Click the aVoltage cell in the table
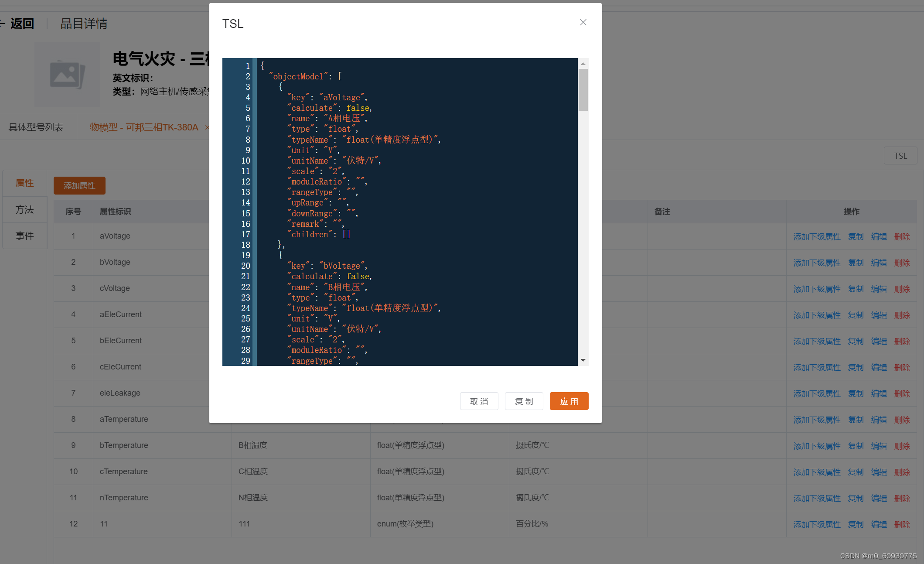 (115, 236)
